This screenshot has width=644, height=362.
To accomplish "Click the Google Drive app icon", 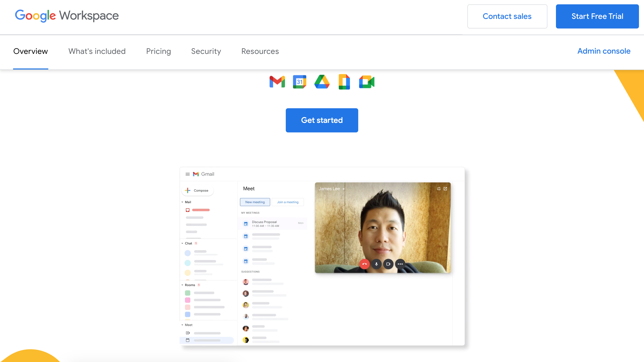I will click(322, 82).
